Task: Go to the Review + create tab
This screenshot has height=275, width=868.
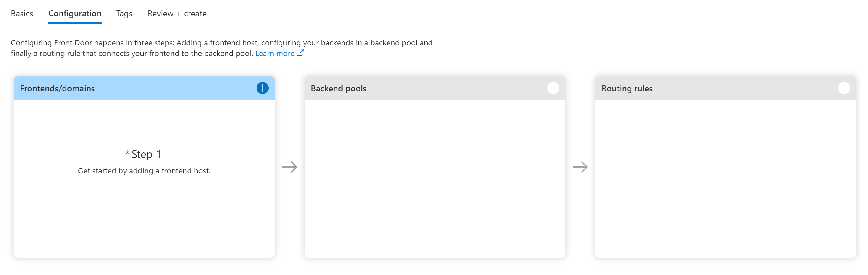Action: point(177,14)
